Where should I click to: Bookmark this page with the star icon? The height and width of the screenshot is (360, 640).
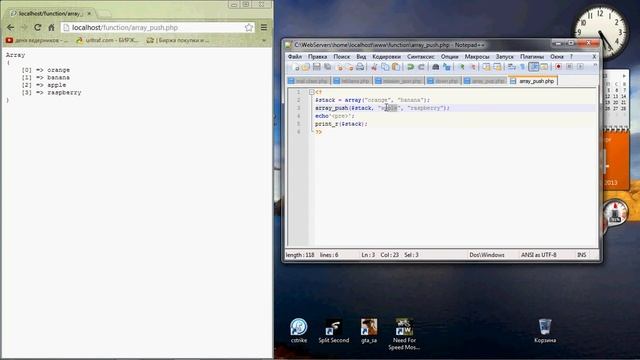[x=249, y=27]
